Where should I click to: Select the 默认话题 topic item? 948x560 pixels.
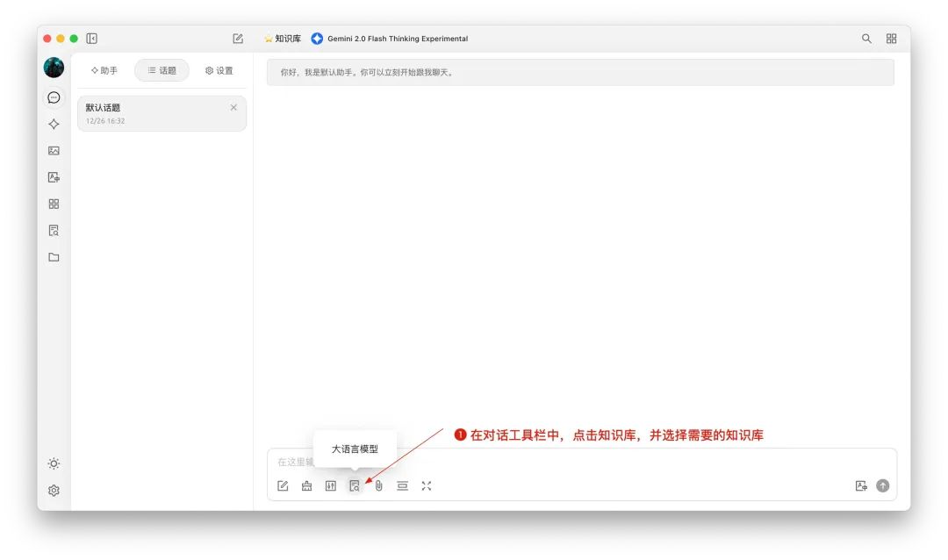click(149, 113)
